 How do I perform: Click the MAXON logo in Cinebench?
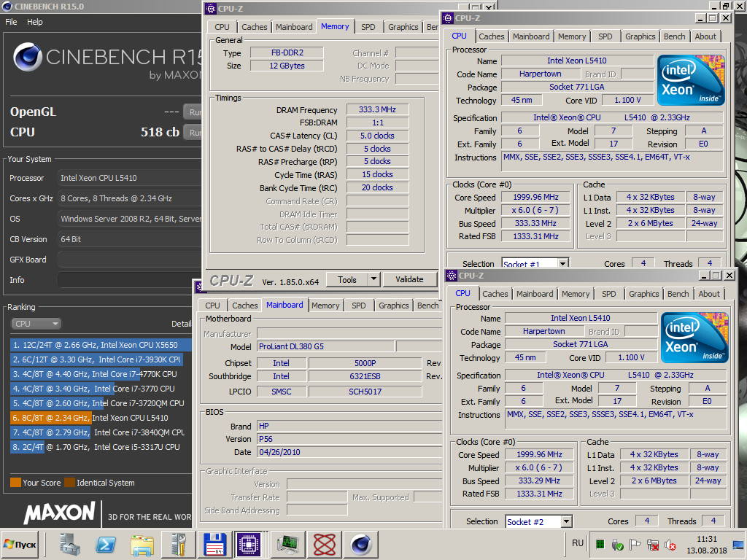60,513
